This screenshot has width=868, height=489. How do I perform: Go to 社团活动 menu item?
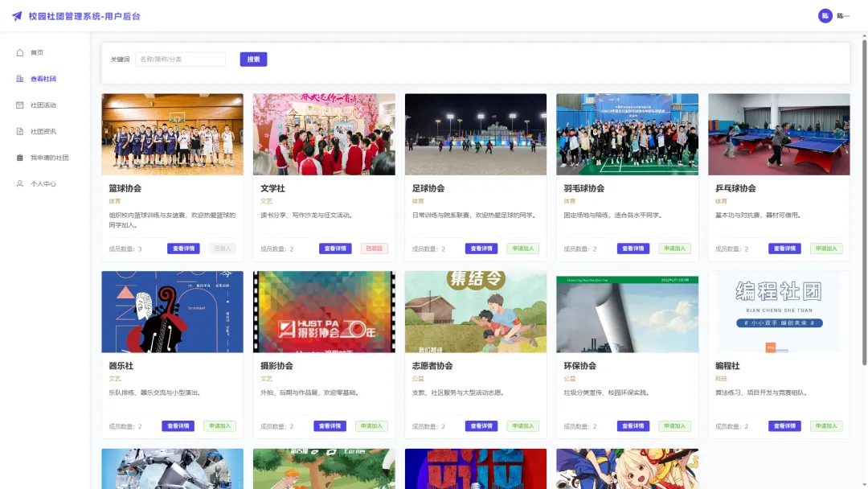tap(43, 105)
